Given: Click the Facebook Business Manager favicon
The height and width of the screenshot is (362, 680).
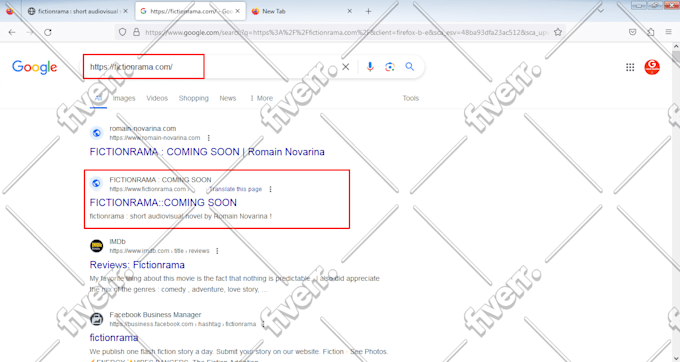Looking at the screenshot, I should pos(97,319).
